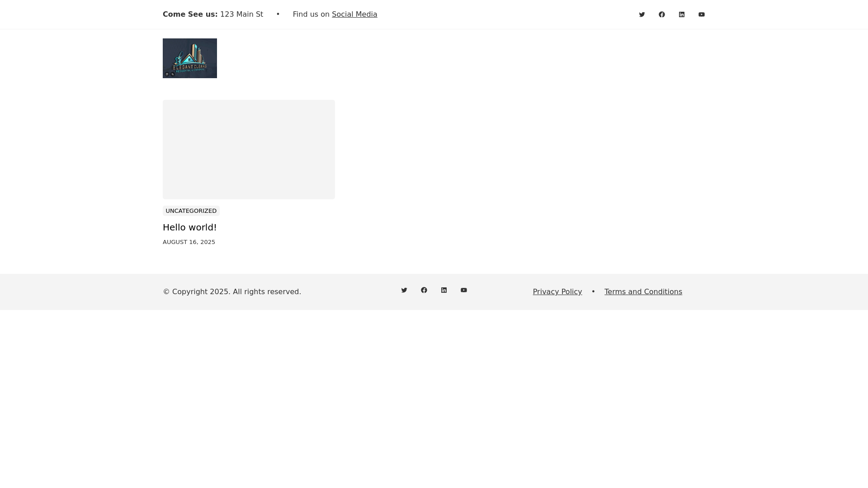The width and height of the screenshot is (868, 488).
Task: Open the Hello world! post title
Action: [189, 227]
